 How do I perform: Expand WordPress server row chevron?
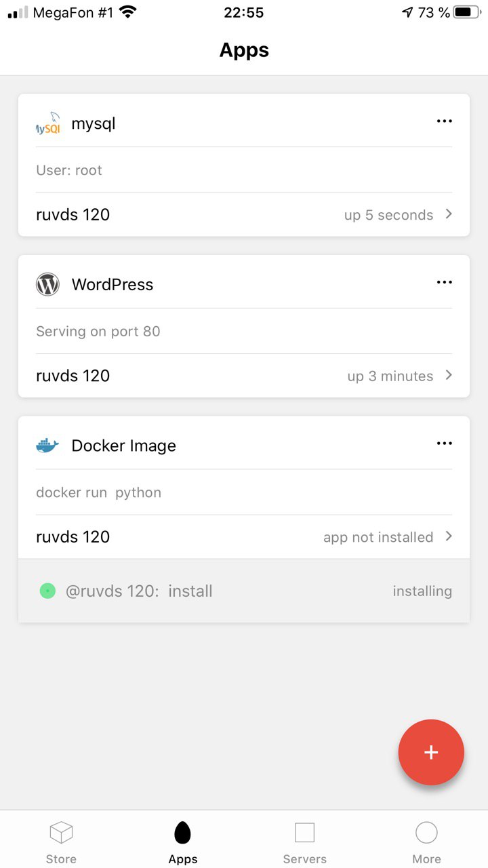coord(449,375)
